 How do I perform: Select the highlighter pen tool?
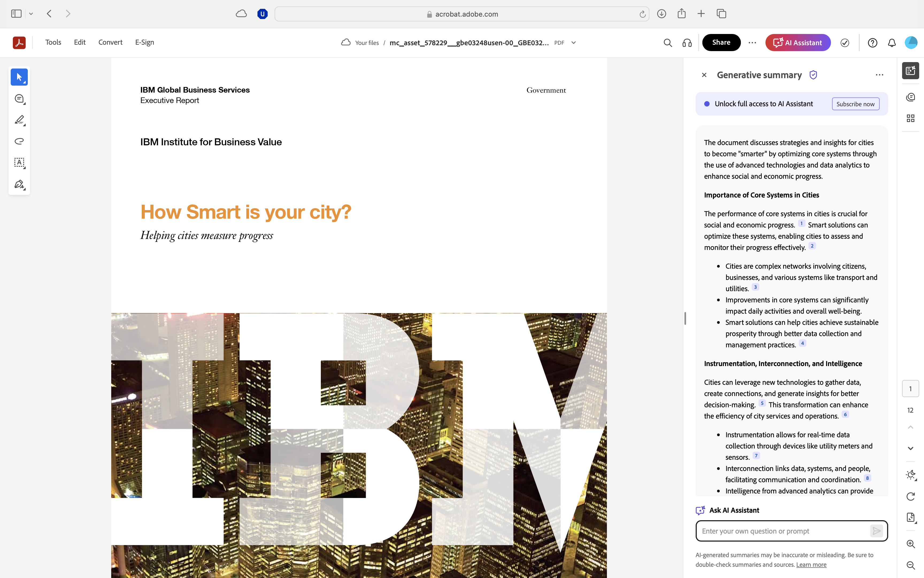[19, 120]
